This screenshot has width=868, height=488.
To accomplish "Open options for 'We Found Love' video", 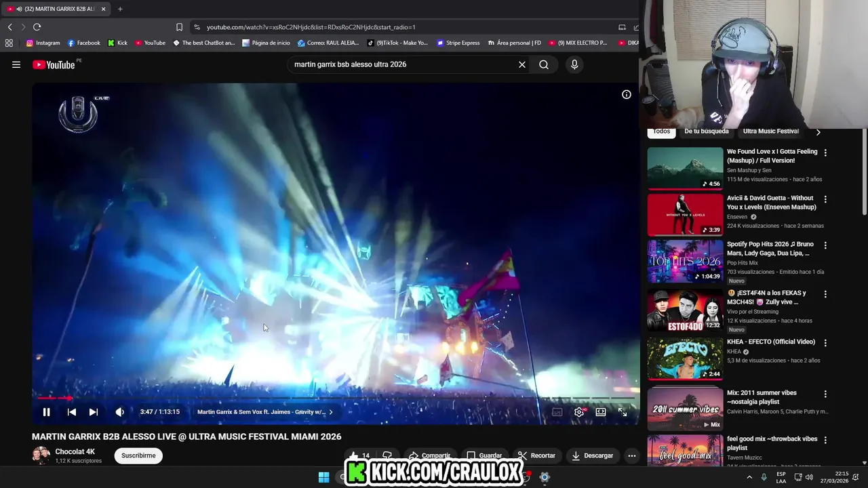I will [825, 153].
